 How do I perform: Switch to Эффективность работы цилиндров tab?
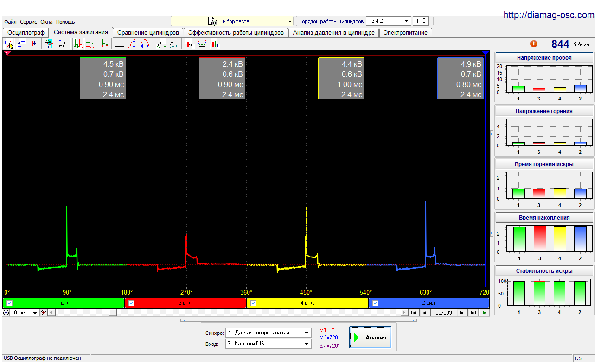(236, 32)
